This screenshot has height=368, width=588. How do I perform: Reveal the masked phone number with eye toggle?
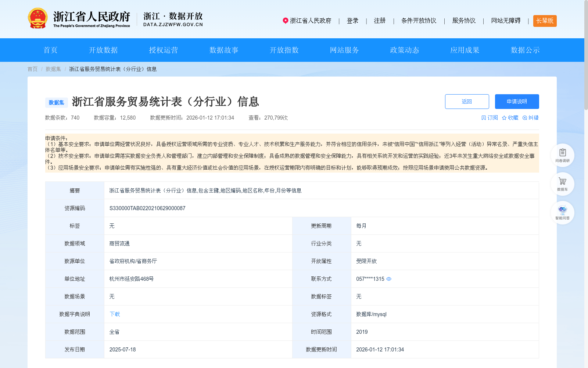389,279
